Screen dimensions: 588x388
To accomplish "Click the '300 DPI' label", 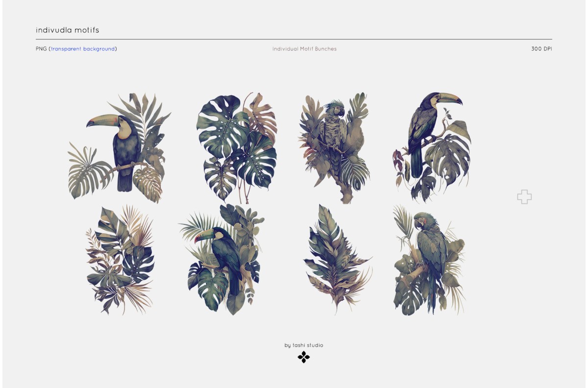I will (x=541, y=48).
